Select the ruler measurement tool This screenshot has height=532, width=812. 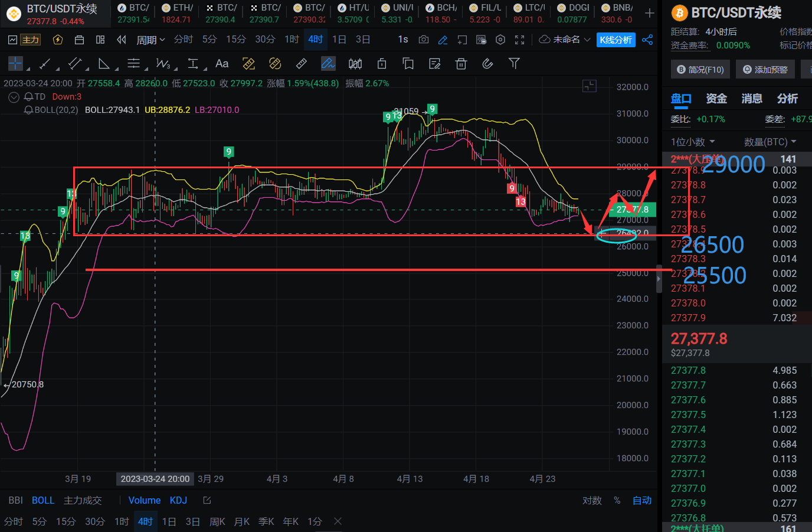point(301,64)
